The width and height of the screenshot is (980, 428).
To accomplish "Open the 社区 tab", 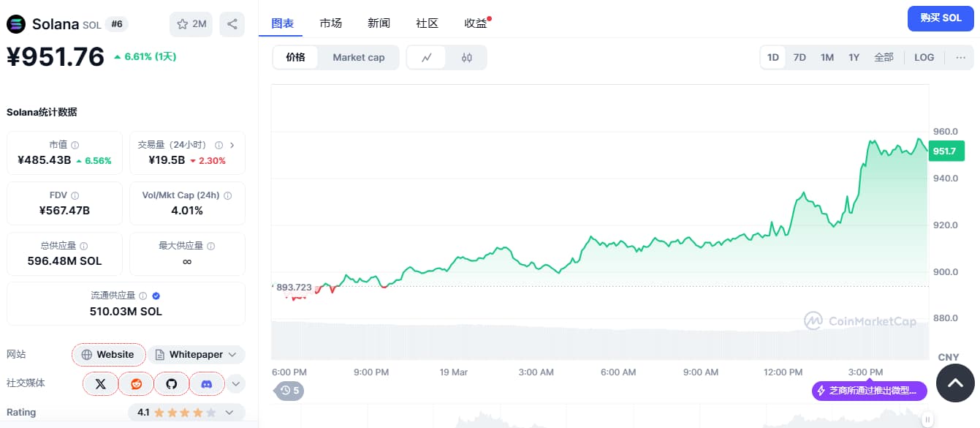I will (x=427, y=23).
